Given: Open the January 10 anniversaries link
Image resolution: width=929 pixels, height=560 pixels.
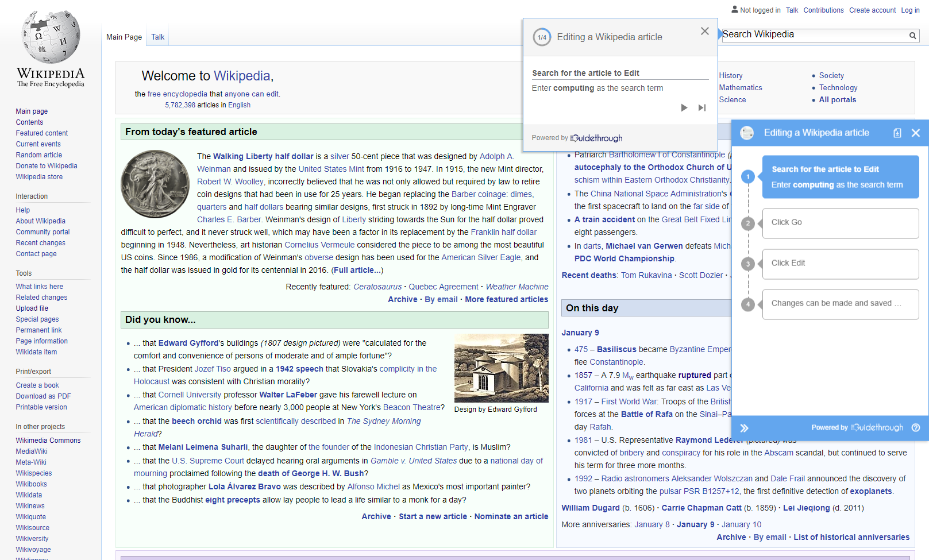Looking at the screenshot, I should tap(742, 524).
